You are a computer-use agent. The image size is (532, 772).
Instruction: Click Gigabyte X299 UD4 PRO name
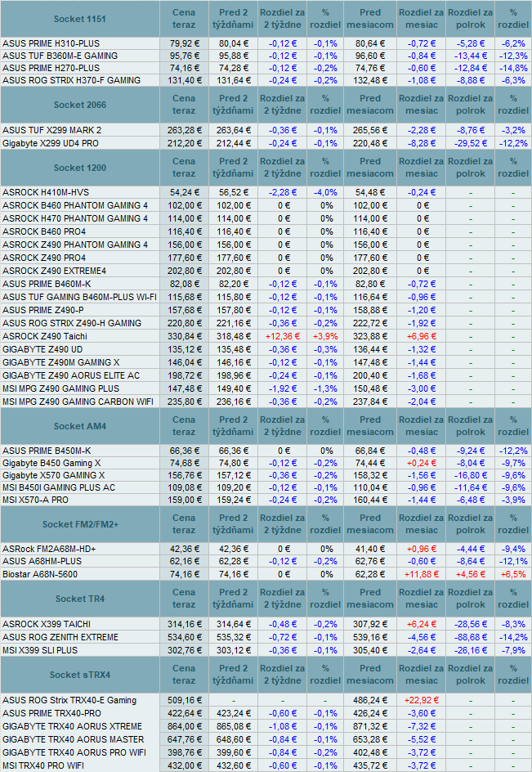50,143
